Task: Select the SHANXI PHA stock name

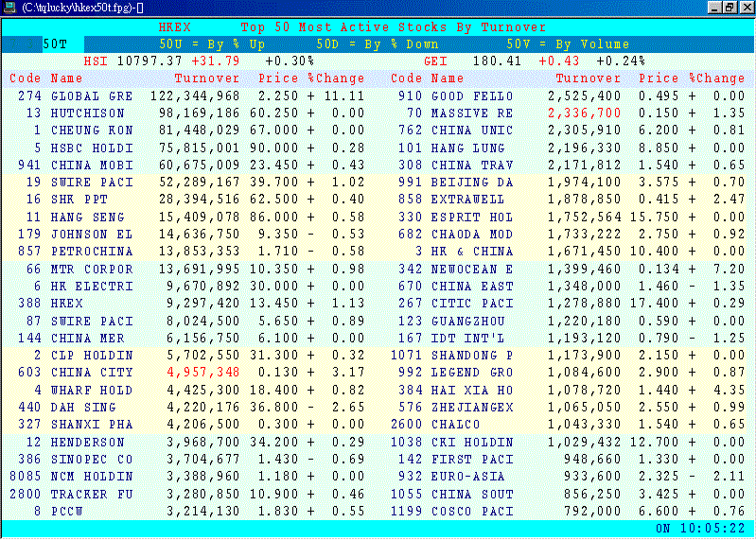Action: tap(92, 425)
